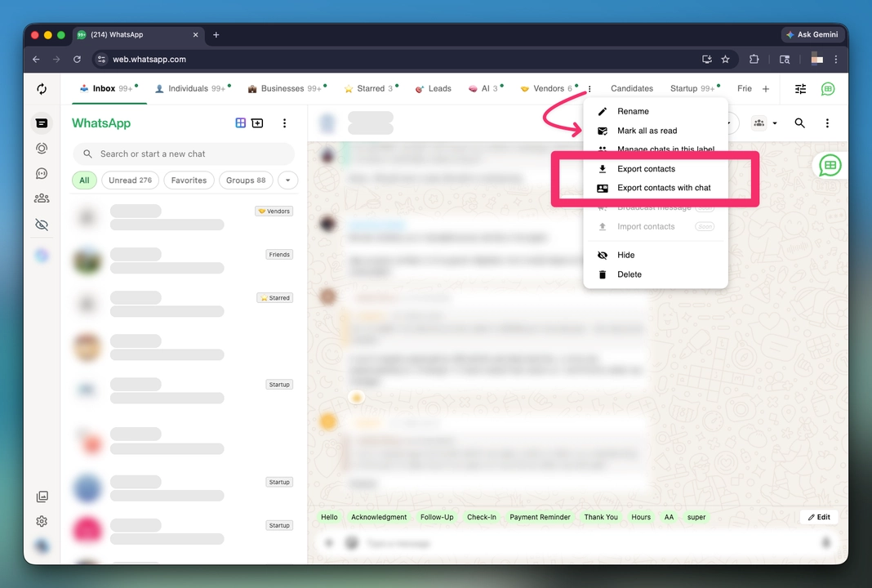Toggle the Unread 276 chat filter
872x588 pixels.
[x=130, y=180]
